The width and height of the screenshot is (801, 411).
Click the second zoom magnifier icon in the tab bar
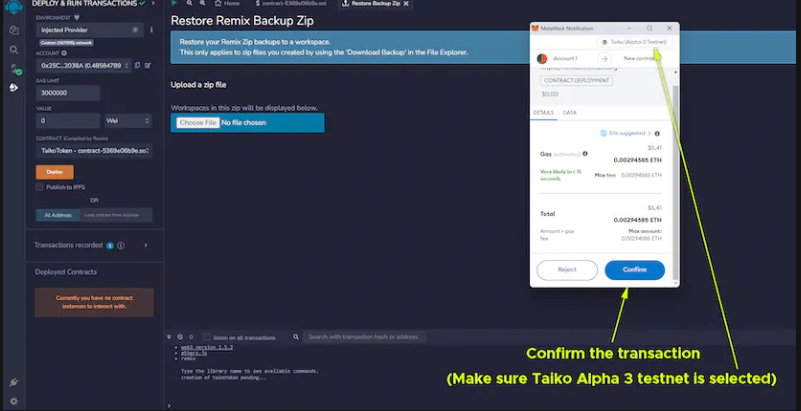pos(203,3)
